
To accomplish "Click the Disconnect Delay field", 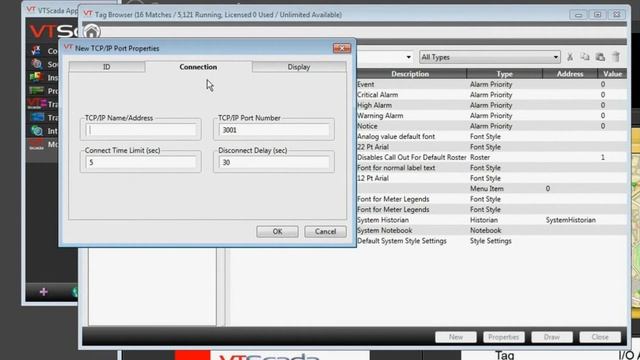I will pos(274,162).
